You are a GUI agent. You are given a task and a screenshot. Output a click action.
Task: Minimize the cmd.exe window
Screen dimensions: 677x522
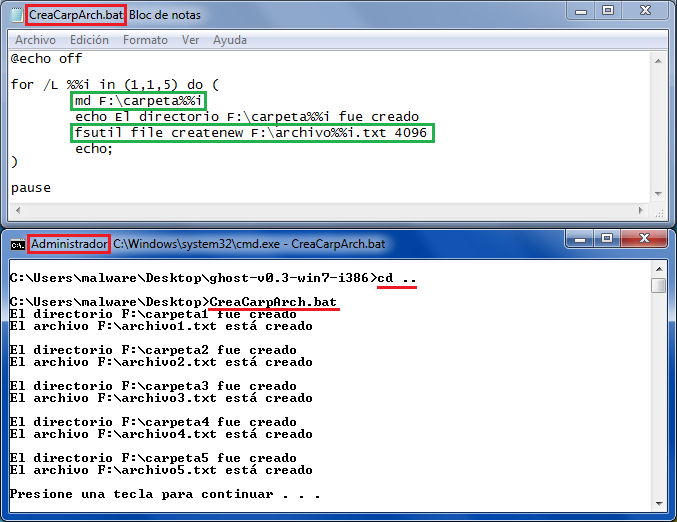pos(579,239)
